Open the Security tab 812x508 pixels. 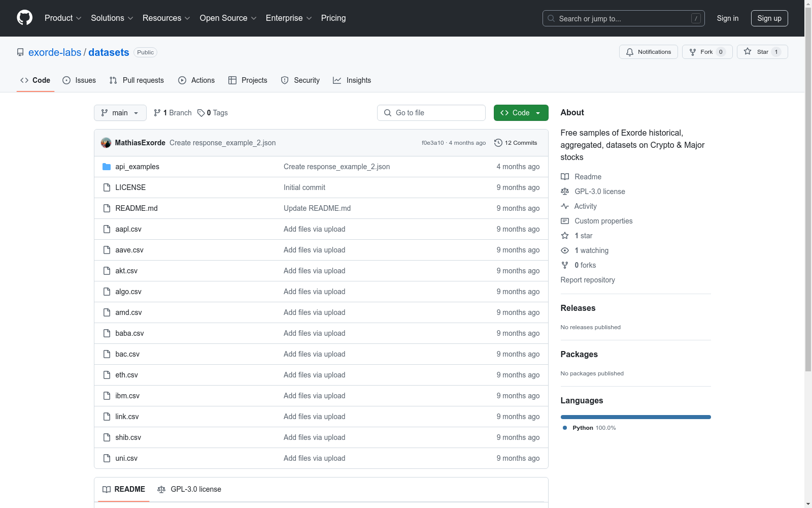tap(300, 80)
